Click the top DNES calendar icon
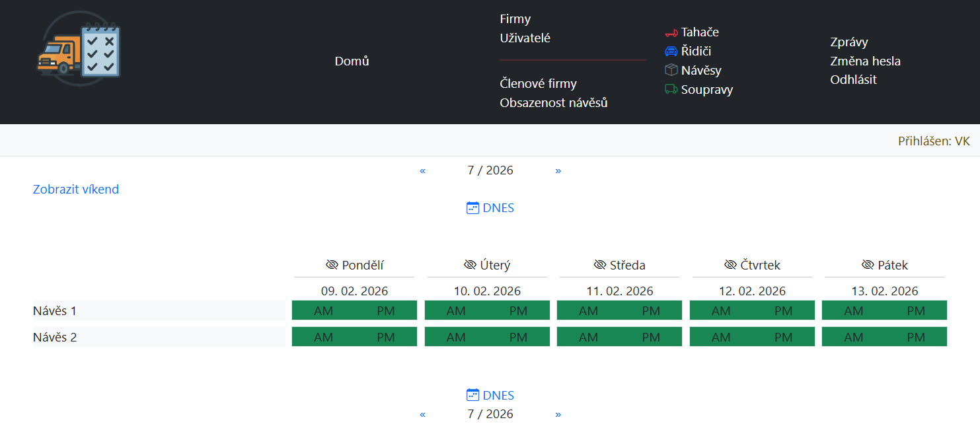This screenshot has height=430, width=980. pos(472,208)
